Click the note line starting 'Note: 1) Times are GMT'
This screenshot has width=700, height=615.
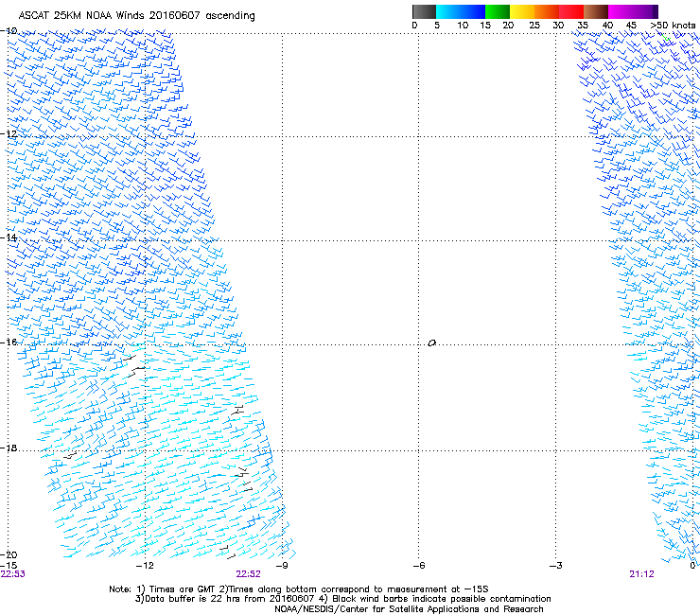(299, 589)
